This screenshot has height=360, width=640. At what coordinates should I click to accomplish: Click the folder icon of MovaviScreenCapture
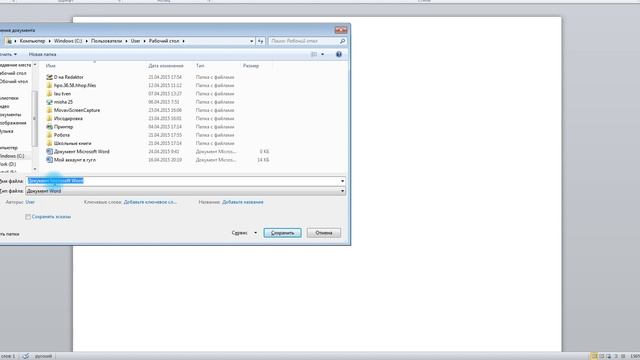49,110
